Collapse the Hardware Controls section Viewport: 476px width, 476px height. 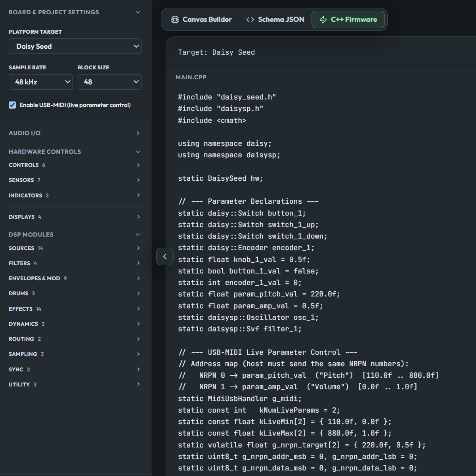click(x=75, y=152)
